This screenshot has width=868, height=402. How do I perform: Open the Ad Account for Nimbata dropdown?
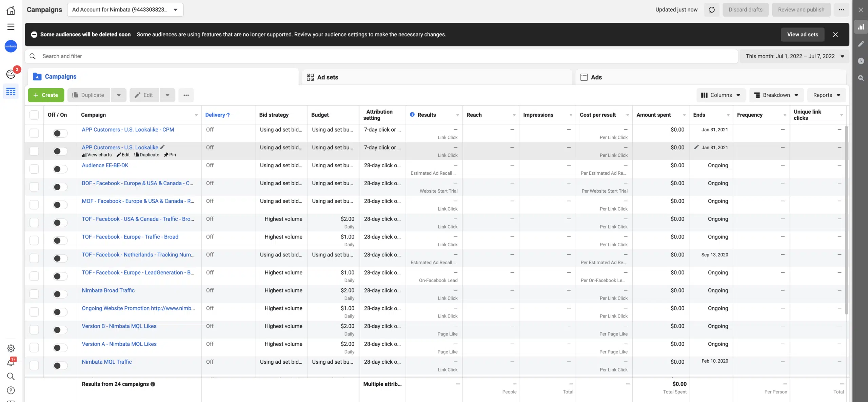(x=125, y=9)
